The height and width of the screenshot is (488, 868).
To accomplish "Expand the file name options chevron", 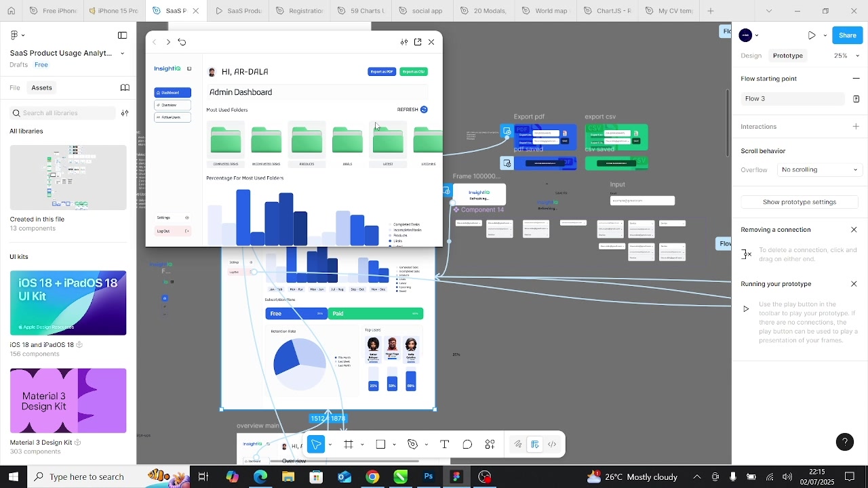I will coord(123,54).
